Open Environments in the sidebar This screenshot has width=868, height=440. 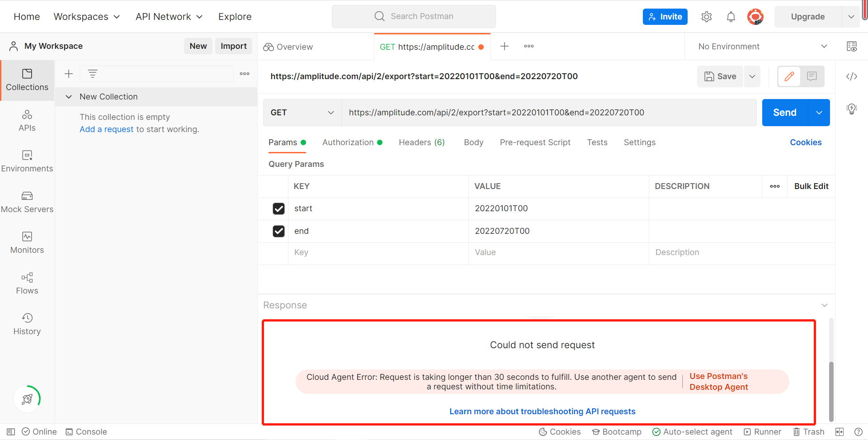click(x=27, y=161)
